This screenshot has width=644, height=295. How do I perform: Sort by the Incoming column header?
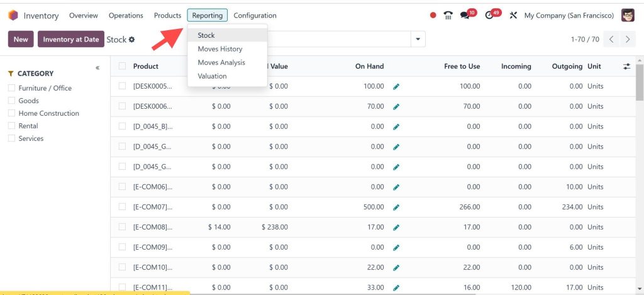click(516, 66)
